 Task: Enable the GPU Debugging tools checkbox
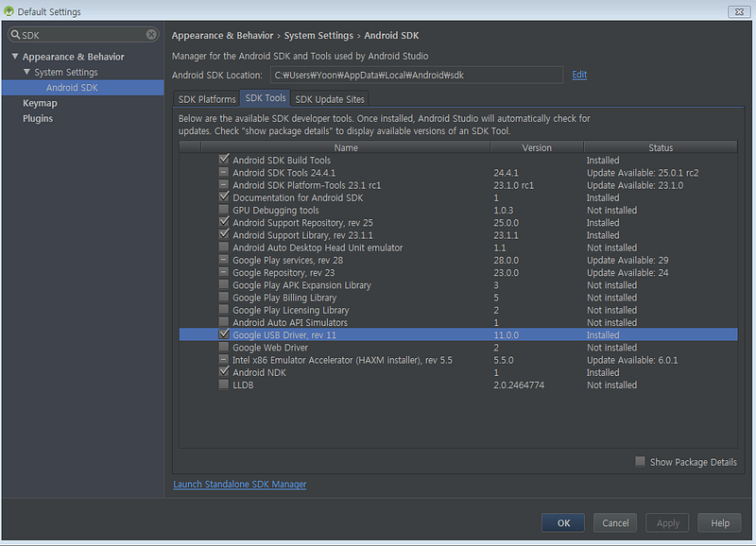click(x=224, y=210)
